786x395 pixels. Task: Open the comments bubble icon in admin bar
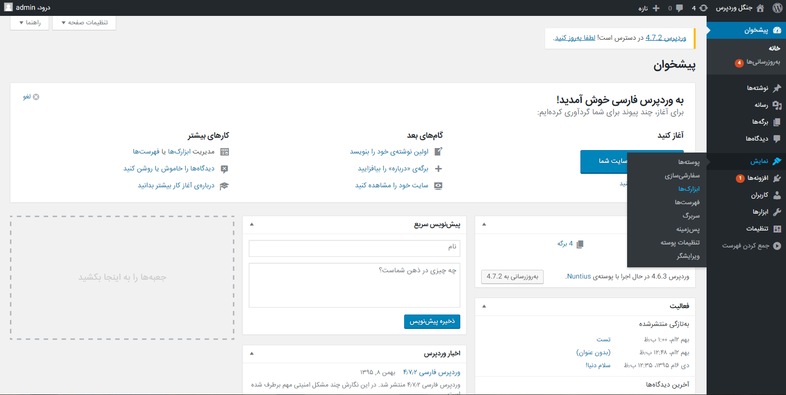679,8
